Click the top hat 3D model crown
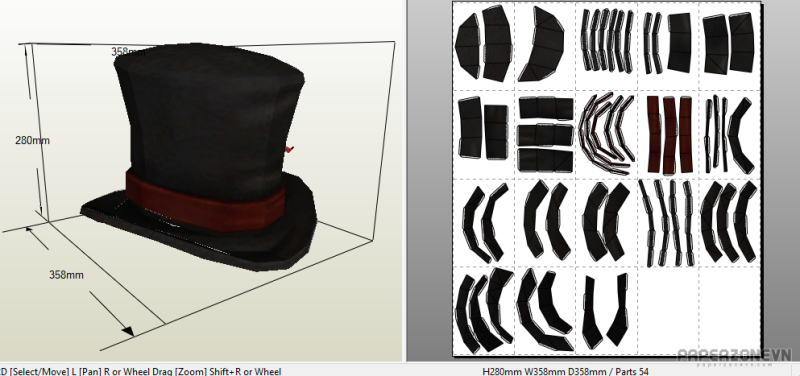The image size is (800, 376). [209, 110]
